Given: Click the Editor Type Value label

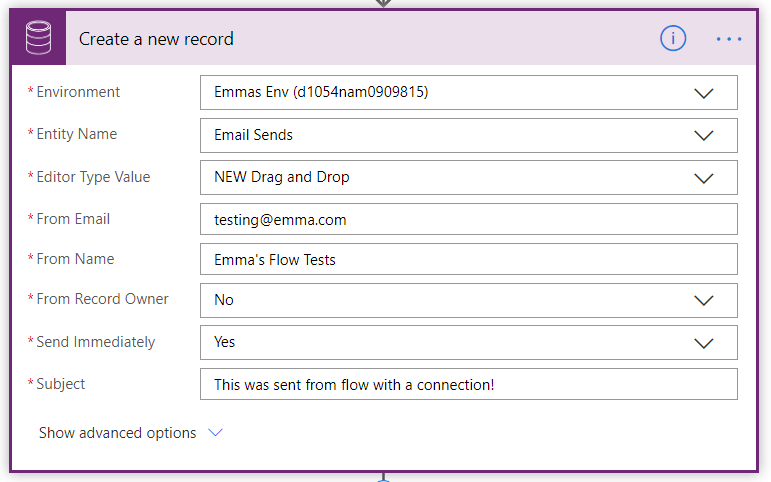Looking at the screenshot, I should click(x=93, y=177).
